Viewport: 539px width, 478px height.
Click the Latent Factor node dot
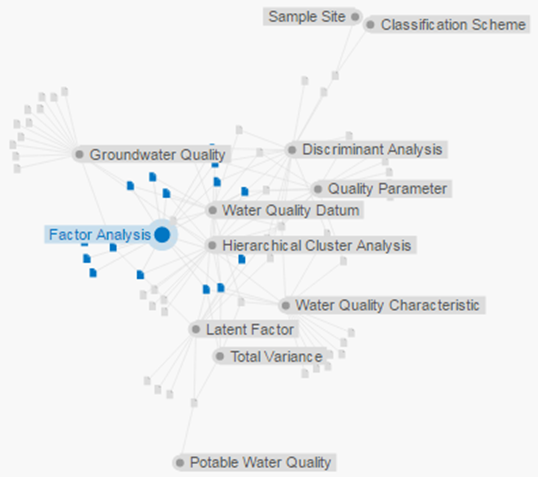click(x=196, y=330)
